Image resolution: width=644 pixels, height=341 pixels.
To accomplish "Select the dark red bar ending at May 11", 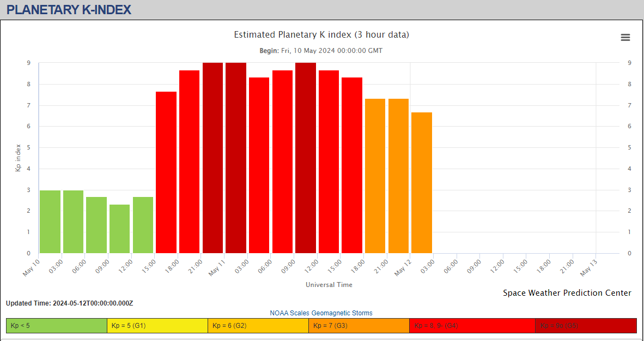I will (212, 158).
